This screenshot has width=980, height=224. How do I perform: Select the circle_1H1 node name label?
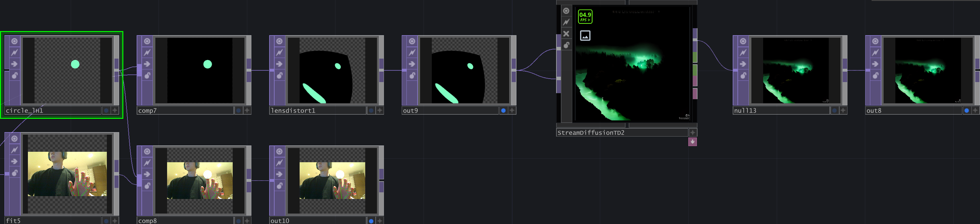coord(53,110)
